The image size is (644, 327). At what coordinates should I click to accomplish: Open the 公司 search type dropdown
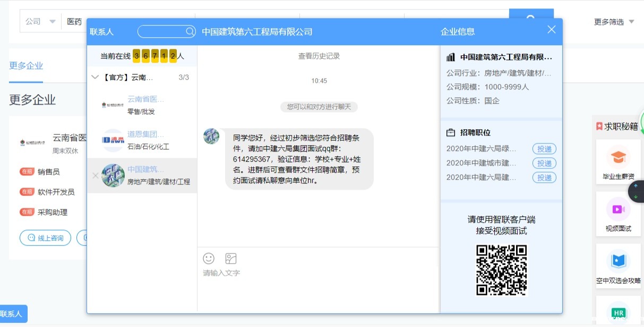click(x=40, y=22)
